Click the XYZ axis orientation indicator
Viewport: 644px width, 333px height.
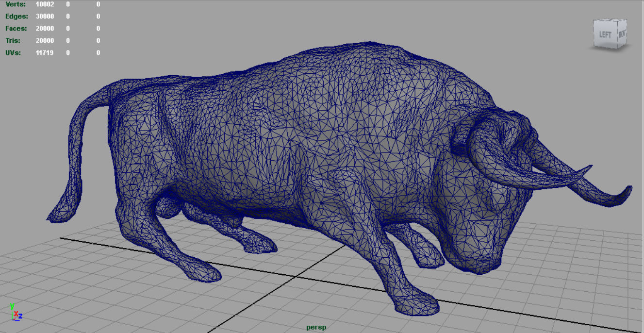click(x=16, y=312)
